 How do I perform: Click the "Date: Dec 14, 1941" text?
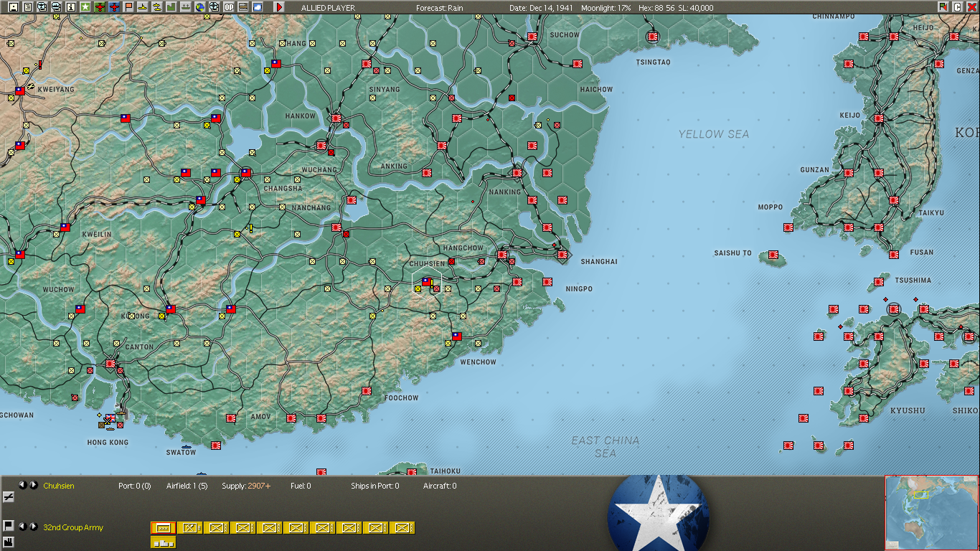[541, 8]
